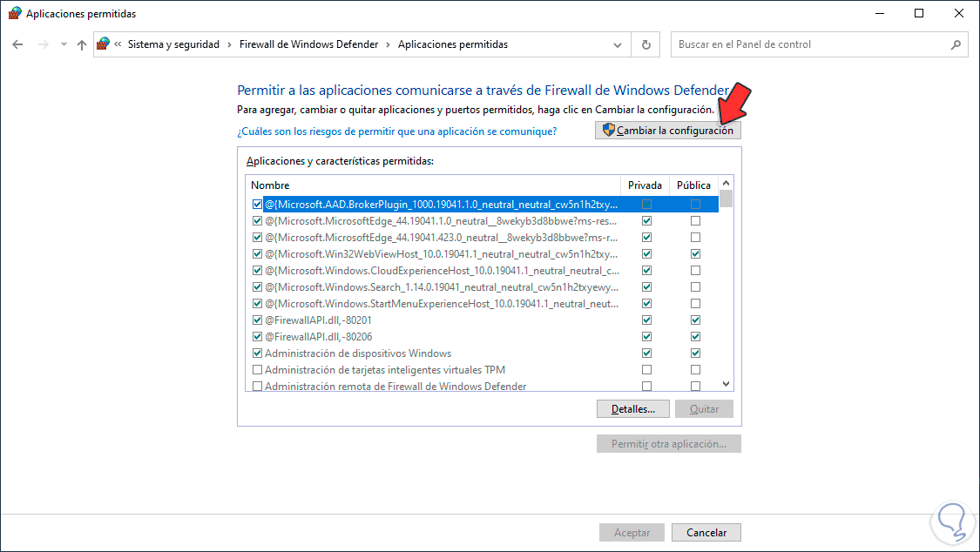The image size is (980, 552).
Task: Expand chevron after Sistema y seguridad
Action: tap(229, 44)
